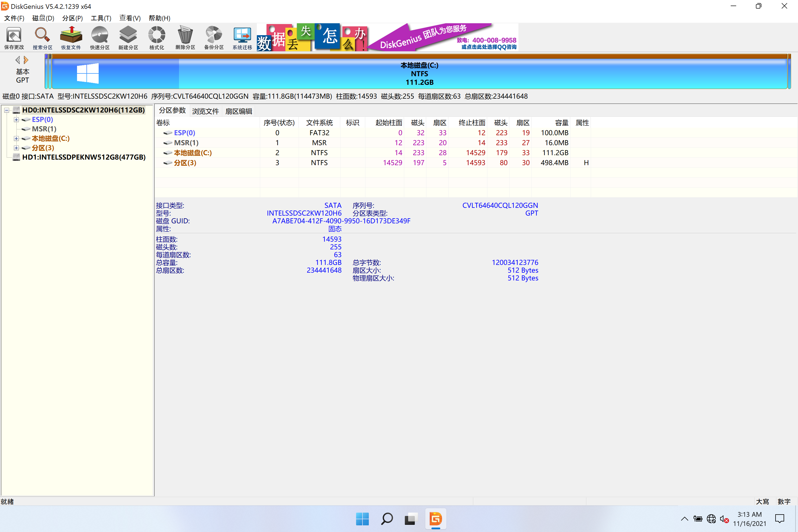Click the New Partition (新建分区) icon

point(128,38)
